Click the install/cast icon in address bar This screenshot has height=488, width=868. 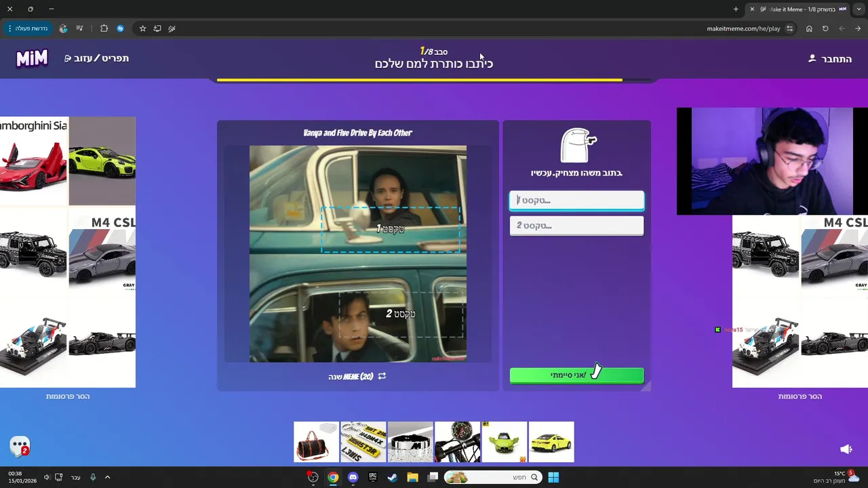(x=157, y=28)
